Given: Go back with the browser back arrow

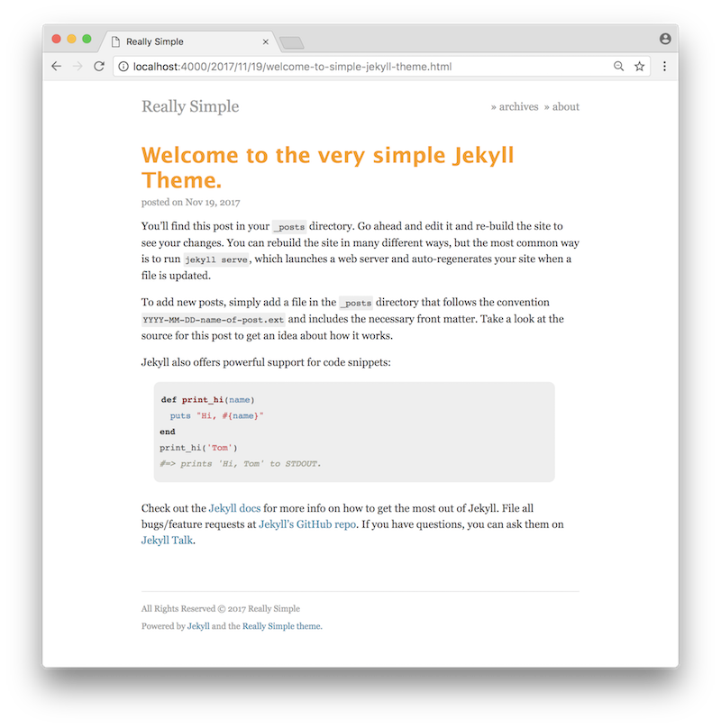Looking at the screenshot, I should 57,67.
